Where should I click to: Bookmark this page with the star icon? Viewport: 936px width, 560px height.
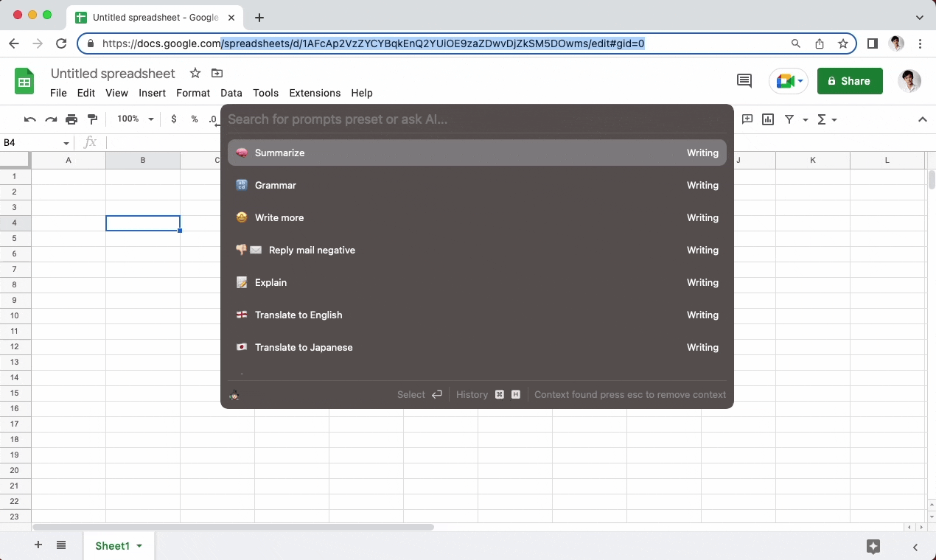843,43
